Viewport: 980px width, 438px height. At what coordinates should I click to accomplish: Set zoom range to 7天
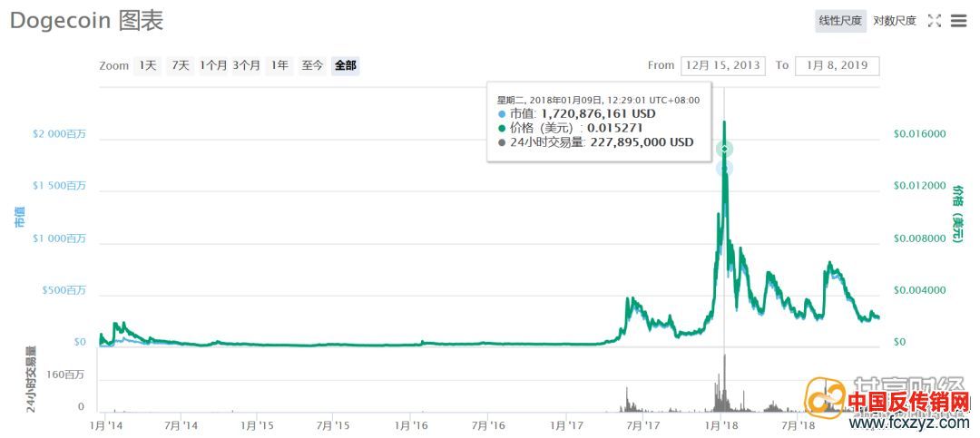[x=180, y=65]
